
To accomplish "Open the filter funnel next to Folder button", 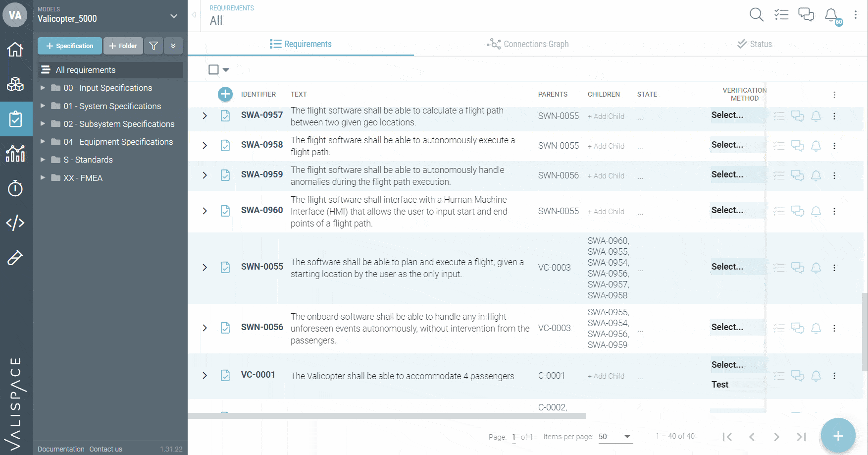I will click(153, 46).
